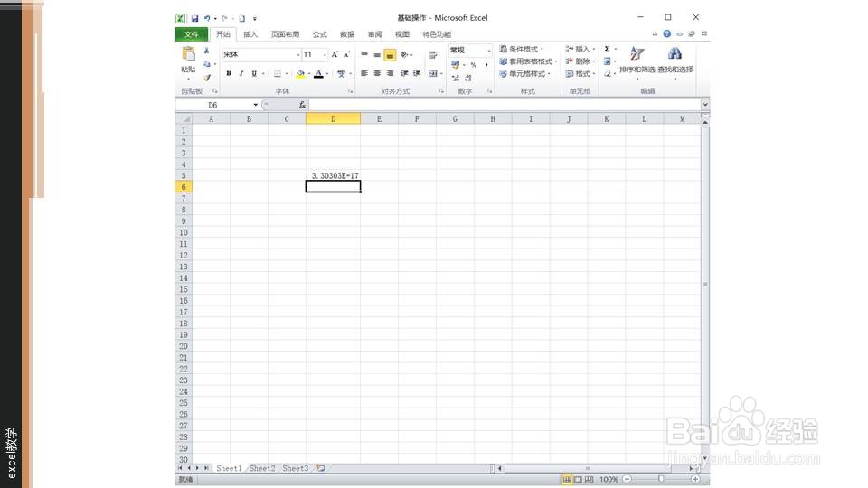The width and height of the screenshot is (868, 488).
Task: Click Insert (插入) cells button
Action: click(x=580, y=49)
